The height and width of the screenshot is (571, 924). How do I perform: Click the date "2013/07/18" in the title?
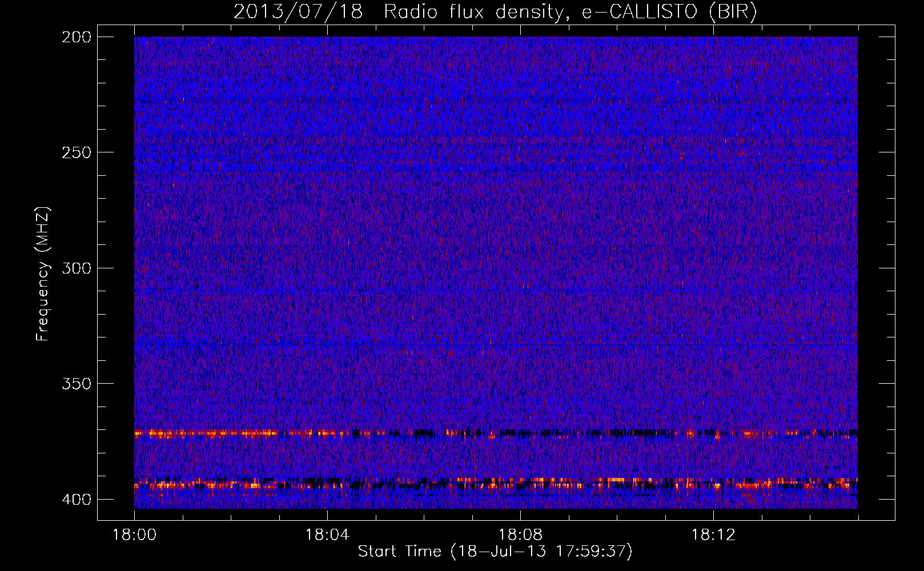point(298,12)
